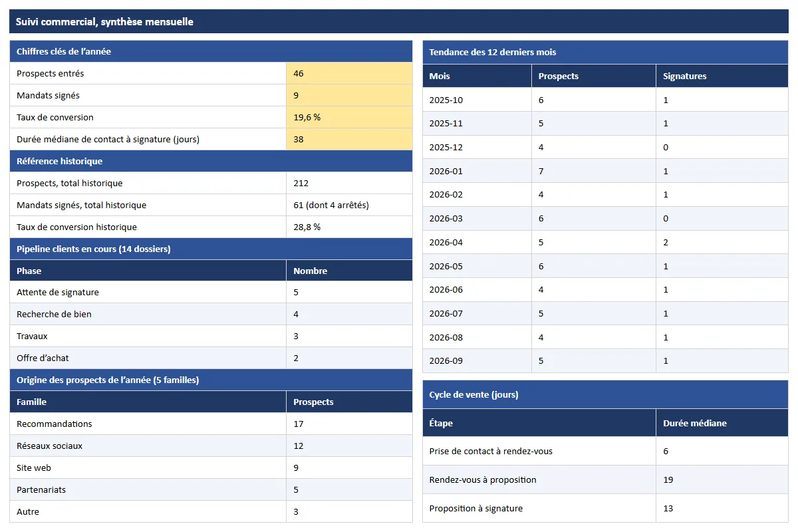The image size is (798, 532).
Task: Click the "Partenariats" row label
Action: pyautogui.click(x=41, y=489)
